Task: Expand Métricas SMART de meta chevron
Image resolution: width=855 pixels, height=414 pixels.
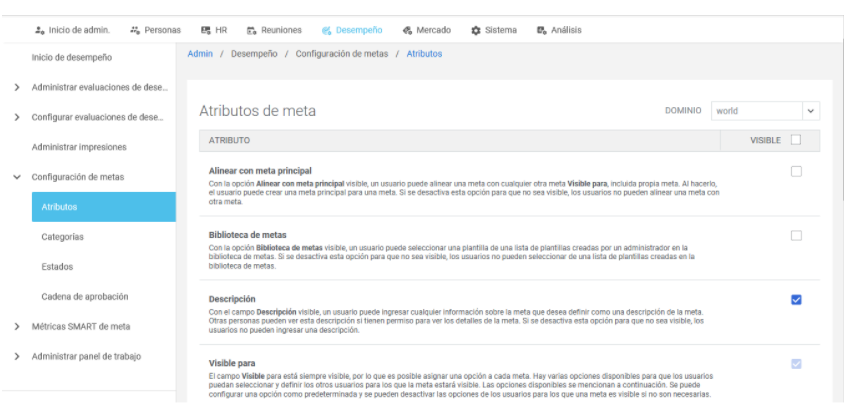Action: click(x=17, y=327)
